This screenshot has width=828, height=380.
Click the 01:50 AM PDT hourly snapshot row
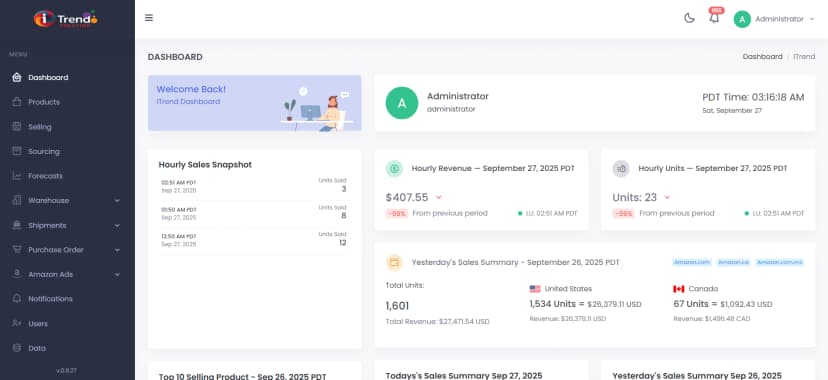click(x=254, y=213)
